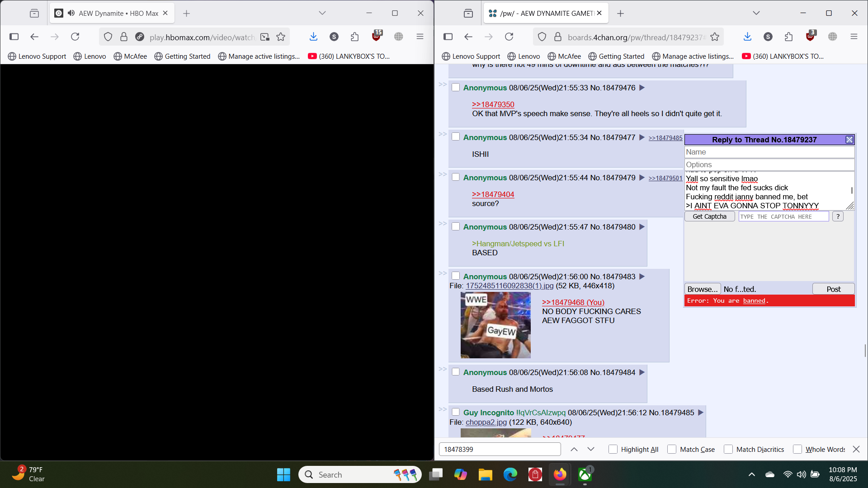The height and width of the screenshot is (488, 868).
Task: Check the checkbox for post No.18479476
Action: [x=456, y=87]
